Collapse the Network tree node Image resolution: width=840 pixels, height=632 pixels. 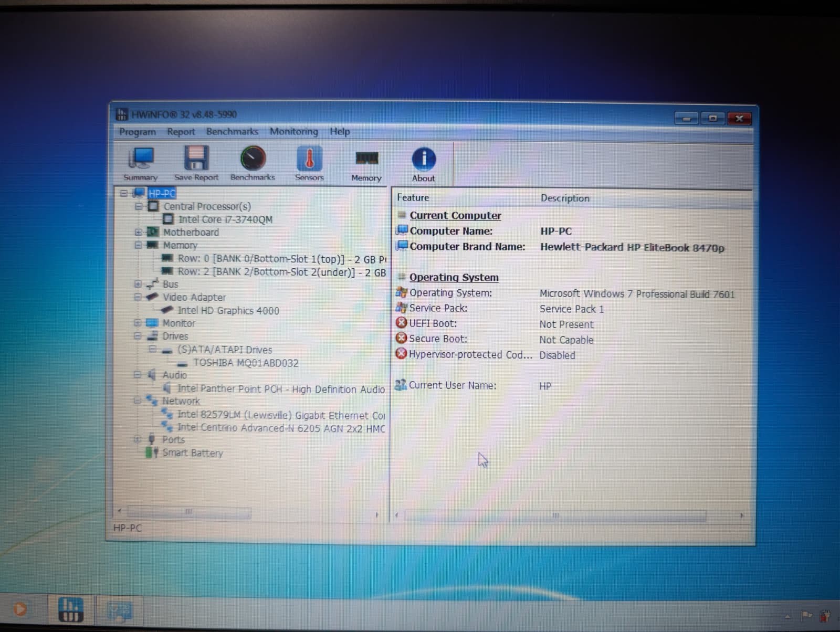pyautogui.click(x=138, y=401)
